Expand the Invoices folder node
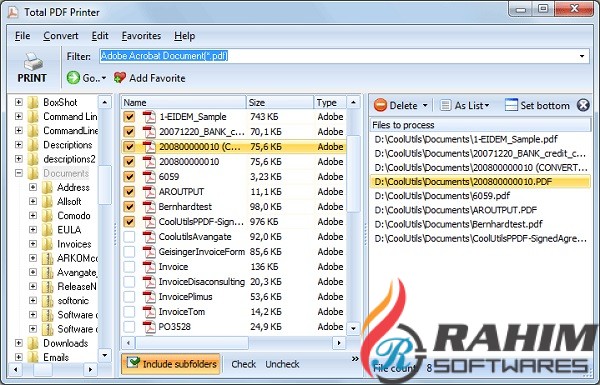This screenshot has width=600, height=385. coord(33,244)
